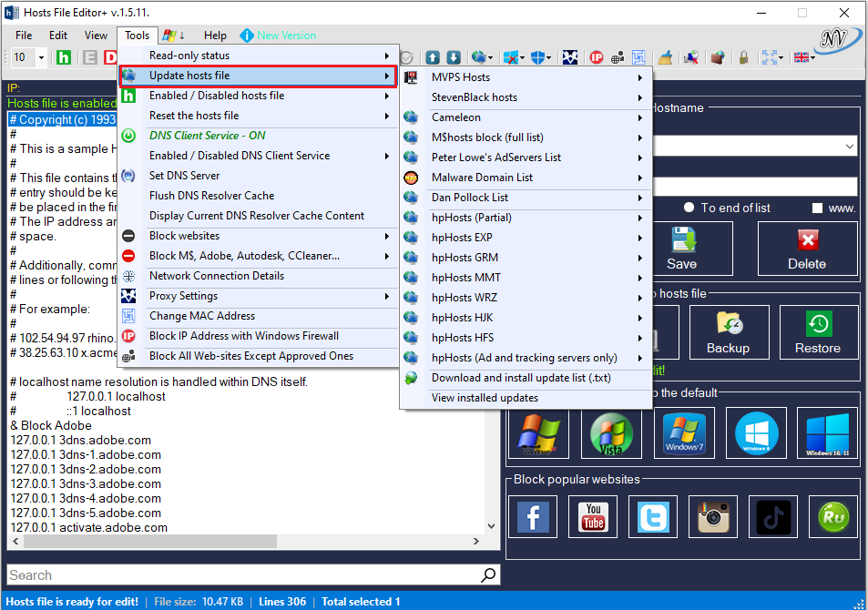Select 'Flush DNS Resolver Cache' menu item
The height and width of the screenshot is (610, 868).
[259, 196]
